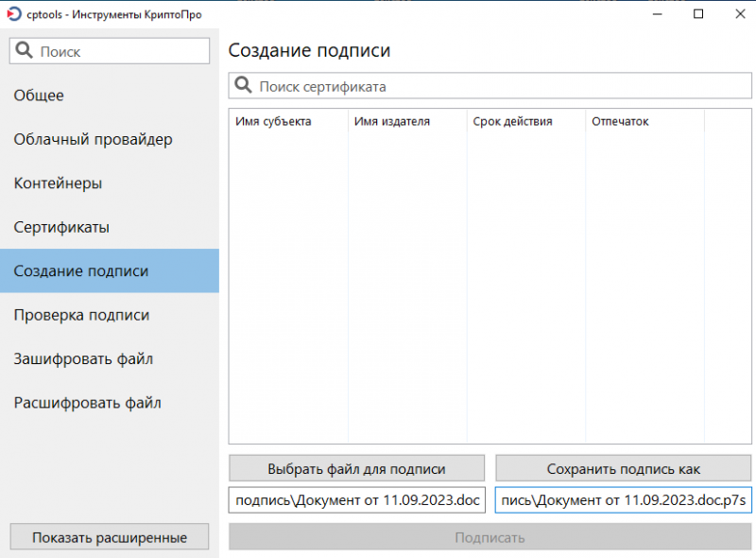Click the cptools app icon in title bar
This screenshot has height=558, width=756.
point(13,15)
